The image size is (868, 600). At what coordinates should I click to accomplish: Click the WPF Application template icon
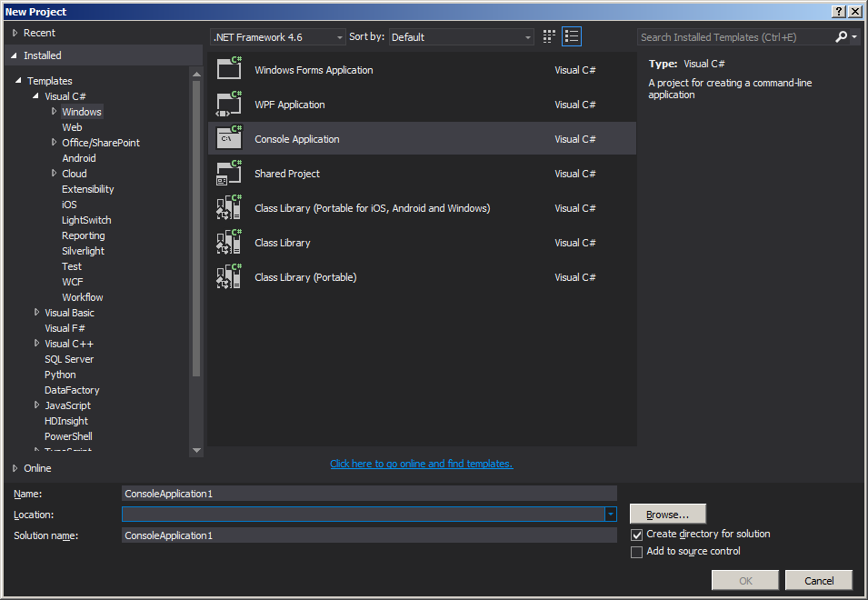click(228, 104)
